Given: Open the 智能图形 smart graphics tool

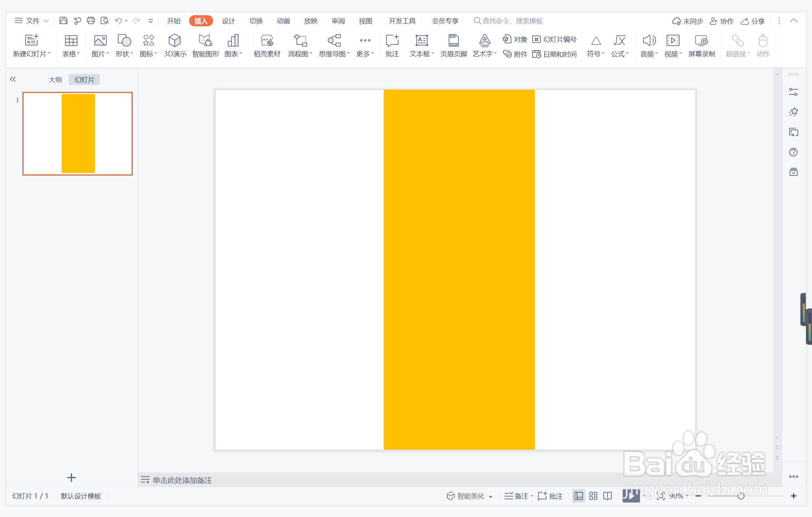Looking at the screenshot, I should 205,41.
